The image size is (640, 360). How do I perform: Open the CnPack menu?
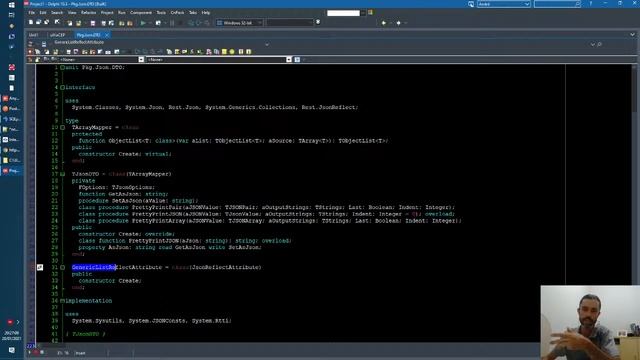tap(177, 13)
